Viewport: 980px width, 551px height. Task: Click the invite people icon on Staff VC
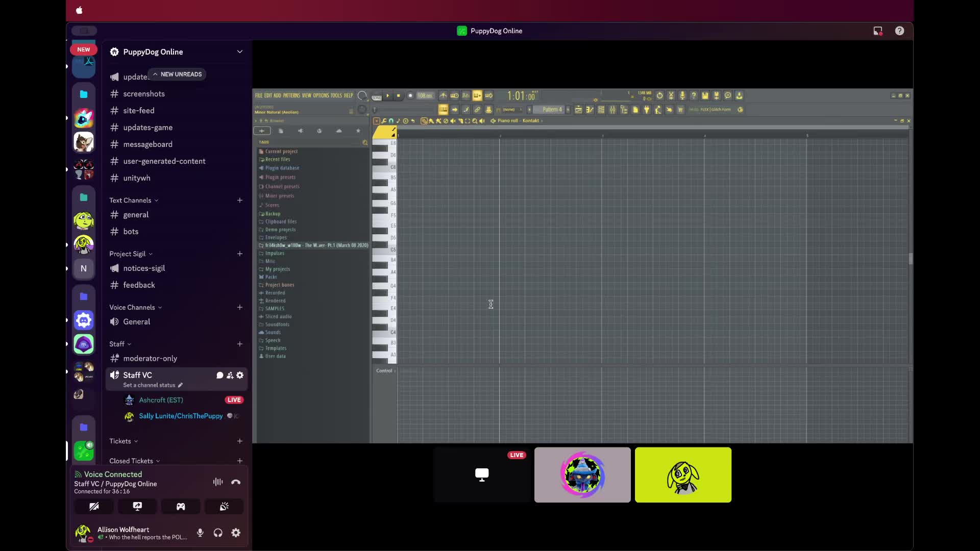pyautogui.click(x=230, y=375)
